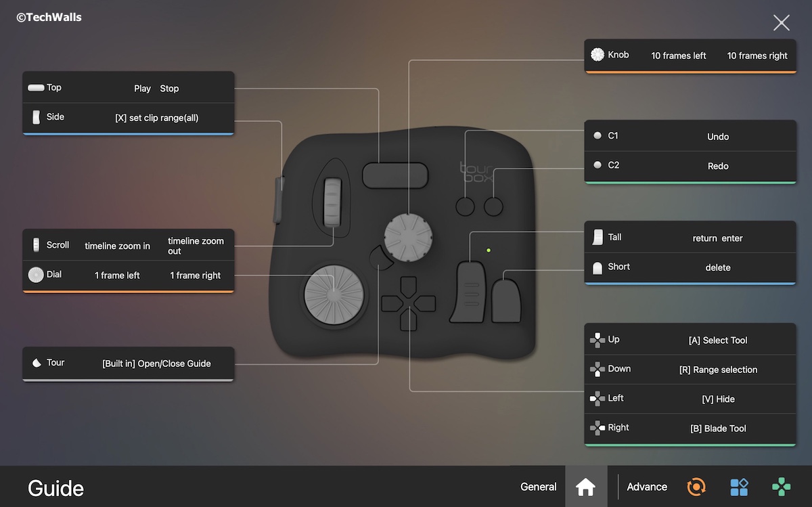Click the D-pad Left icon

597,399
